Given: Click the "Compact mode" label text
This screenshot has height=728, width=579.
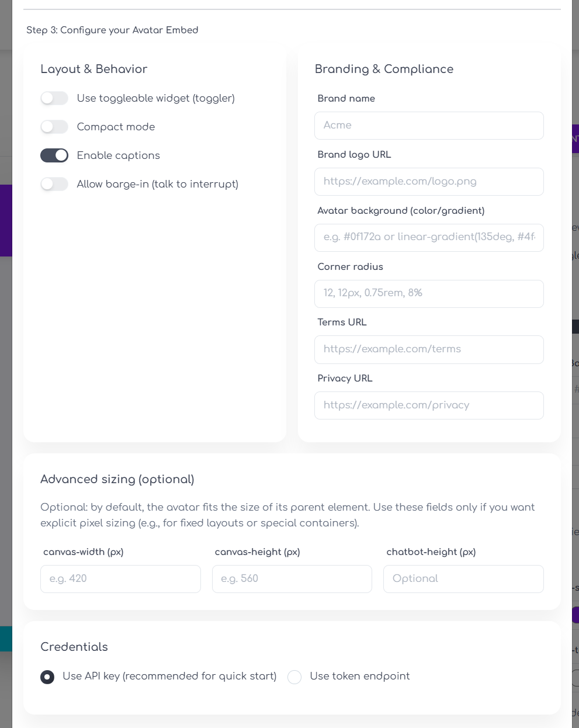Looking at the screenshot, I should 116,127.
